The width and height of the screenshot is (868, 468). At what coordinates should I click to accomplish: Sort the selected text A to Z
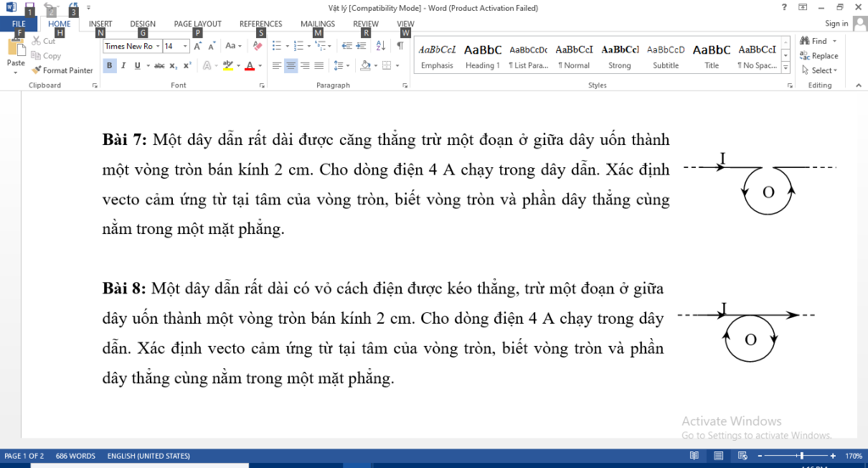[x=381, y=46]
